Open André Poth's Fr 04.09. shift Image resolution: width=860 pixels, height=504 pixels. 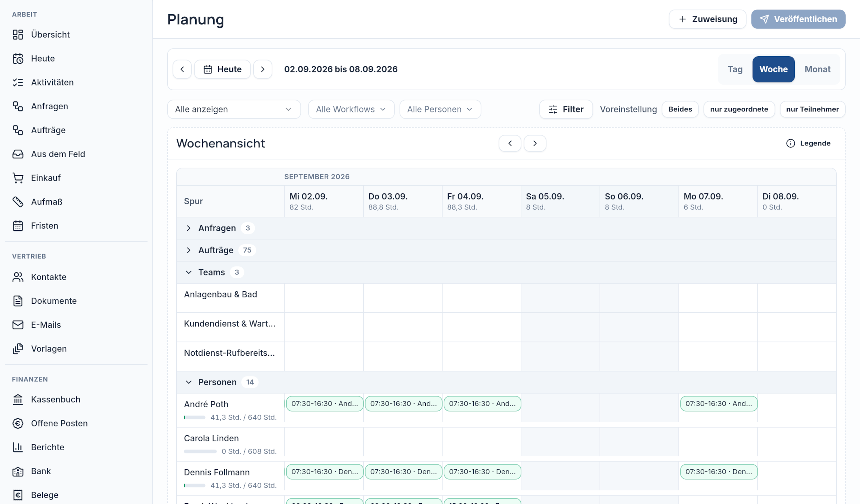[482, 404]
